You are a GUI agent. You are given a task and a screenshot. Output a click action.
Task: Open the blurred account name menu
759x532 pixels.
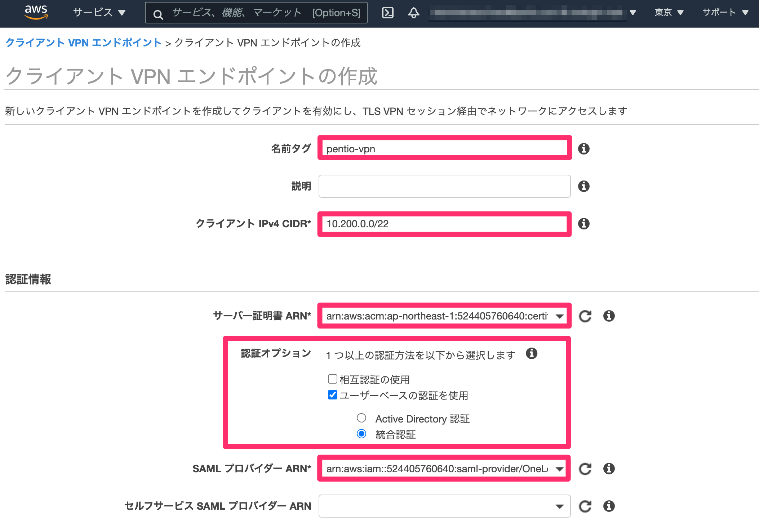click(532, 13)
